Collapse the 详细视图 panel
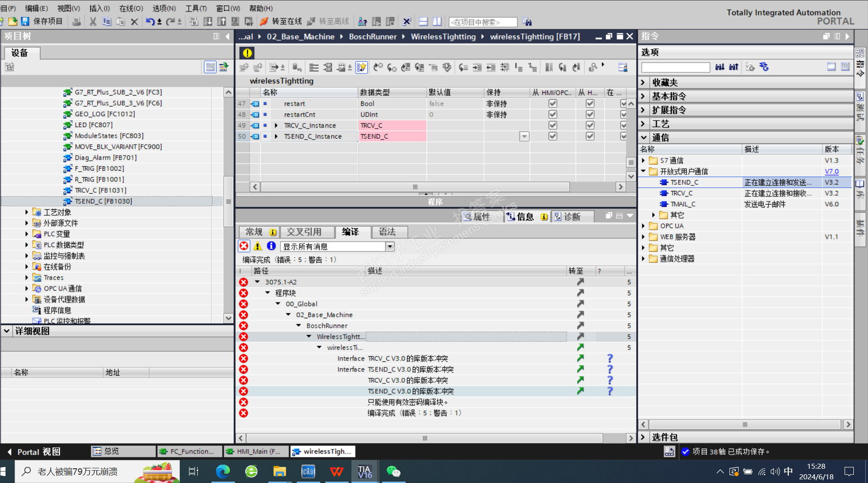The width and height of the screenshot is (868, 483). point(7,331)
